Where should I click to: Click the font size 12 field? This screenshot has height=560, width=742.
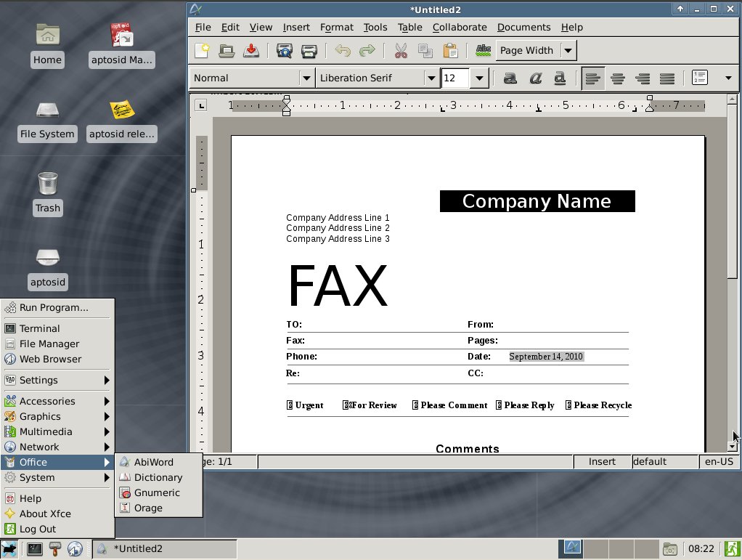[x=455, y=78]
